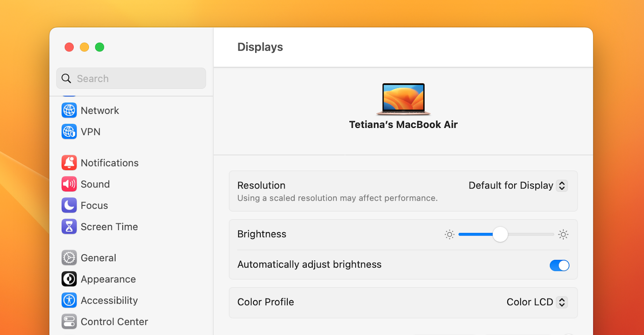This screenshot has height=335, width=644.
Task: Click the Automatically adjust brightness label
Action: point(310,265)
